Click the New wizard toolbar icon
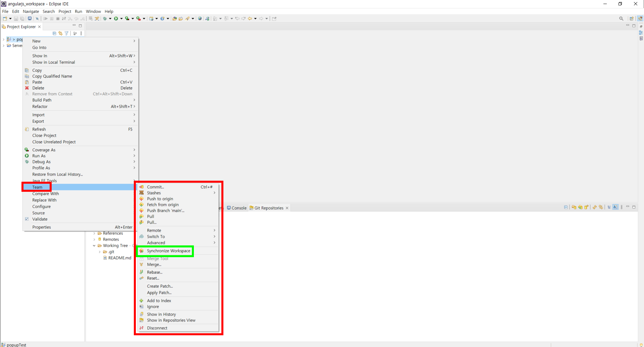Screen dimensions: 644x347 tap(5, 18)
